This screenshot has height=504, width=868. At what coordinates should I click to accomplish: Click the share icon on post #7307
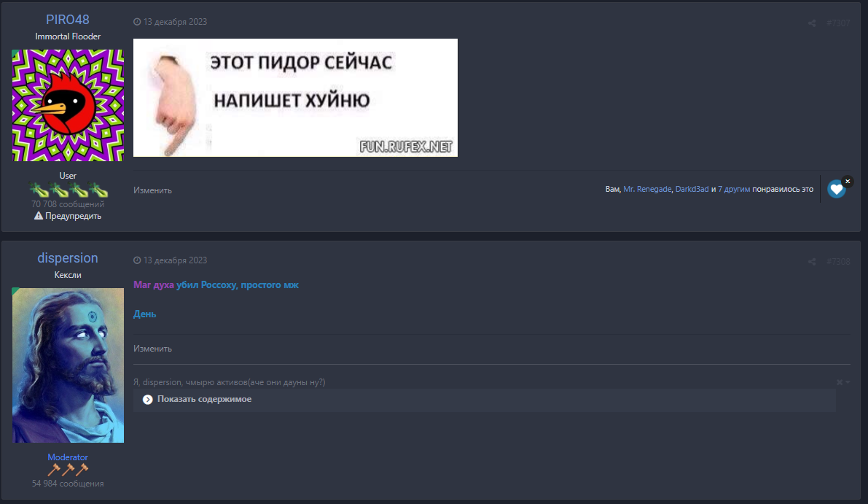pos(812,23)
